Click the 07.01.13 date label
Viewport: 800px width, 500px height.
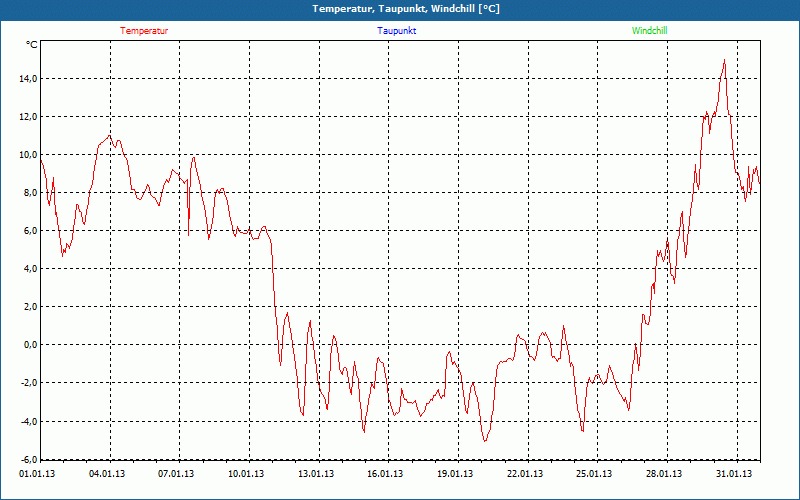(x=176, y=474)
